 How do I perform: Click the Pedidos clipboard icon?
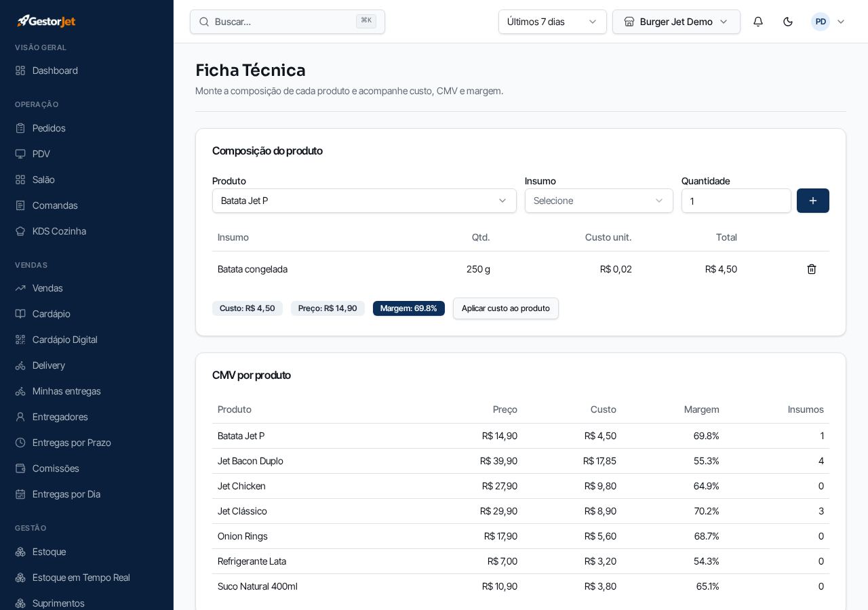coord(20,128)
